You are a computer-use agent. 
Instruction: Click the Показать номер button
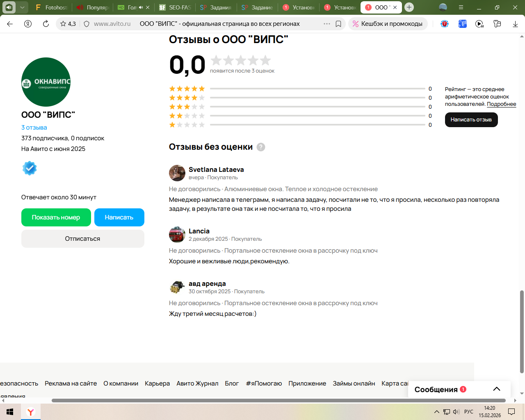[x=56, y=217]
